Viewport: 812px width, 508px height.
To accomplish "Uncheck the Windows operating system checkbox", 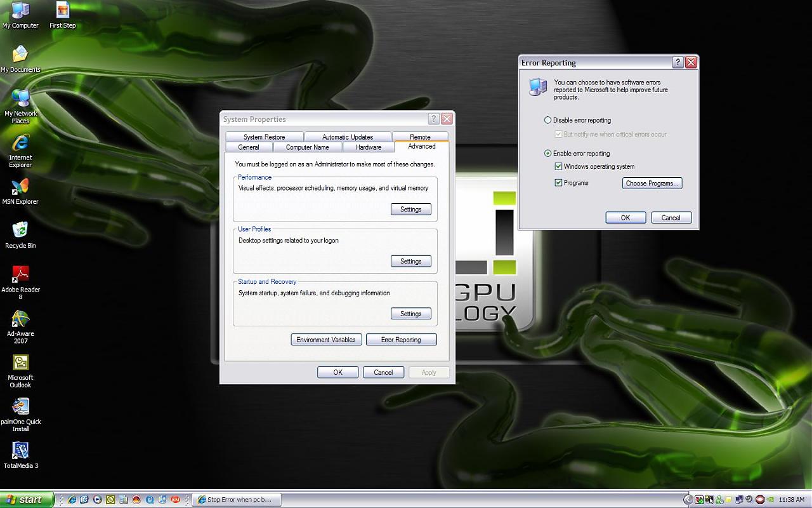I will (558, 166).
